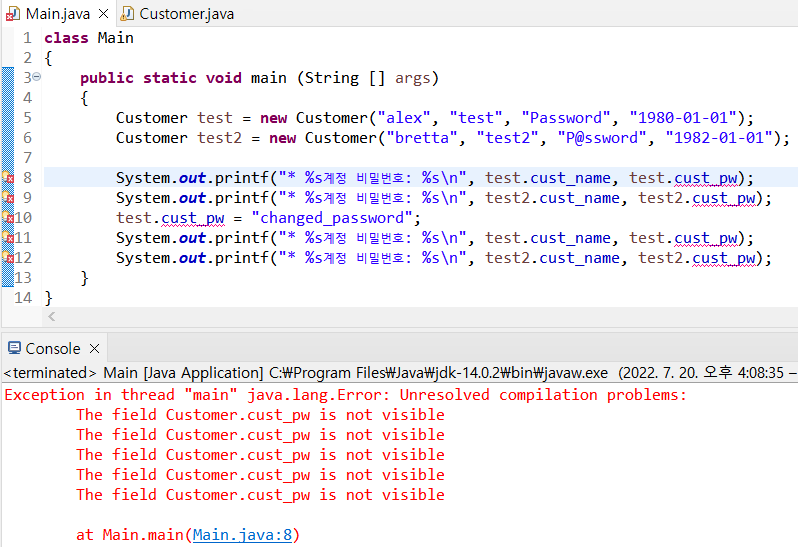Click line number 7 in the gutter
This screenshot has width=798, height=547.
pos(27,158)
